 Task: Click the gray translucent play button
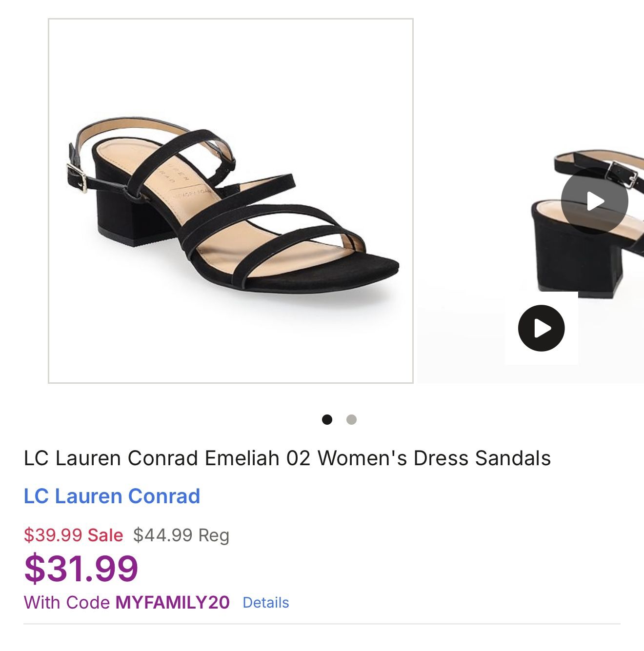pyautogui.click(x=594, y=201)
